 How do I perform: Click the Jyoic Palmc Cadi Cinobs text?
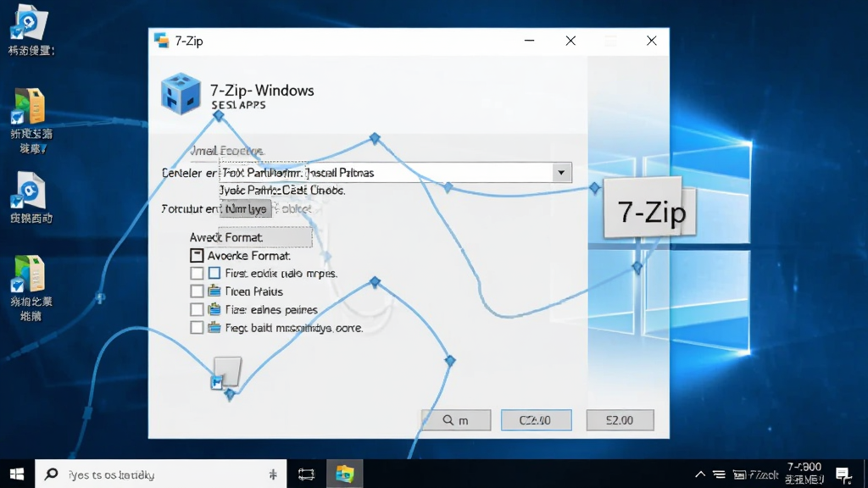tap(282, 191)
